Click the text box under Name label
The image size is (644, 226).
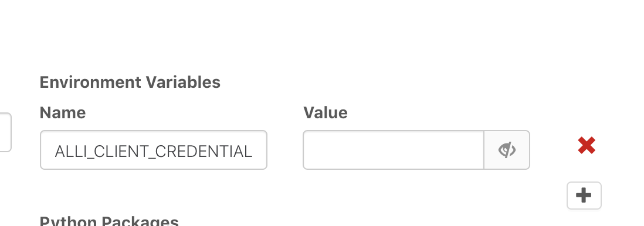tap(154, 150)
